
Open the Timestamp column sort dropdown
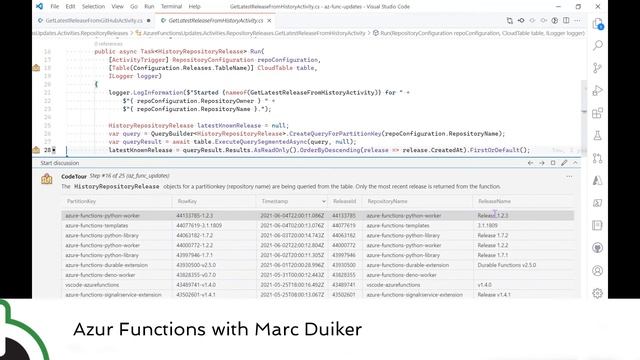click(323, 201)
